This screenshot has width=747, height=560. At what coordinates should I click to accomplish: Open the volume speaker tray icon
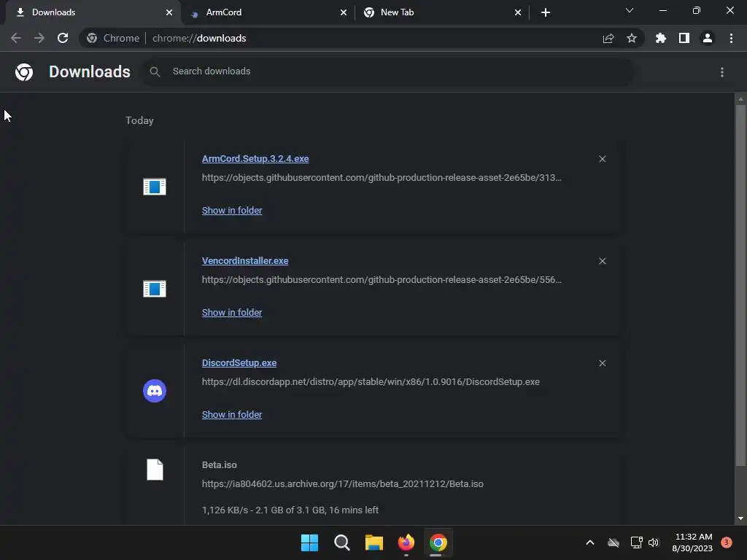click(x=654, y=542)
